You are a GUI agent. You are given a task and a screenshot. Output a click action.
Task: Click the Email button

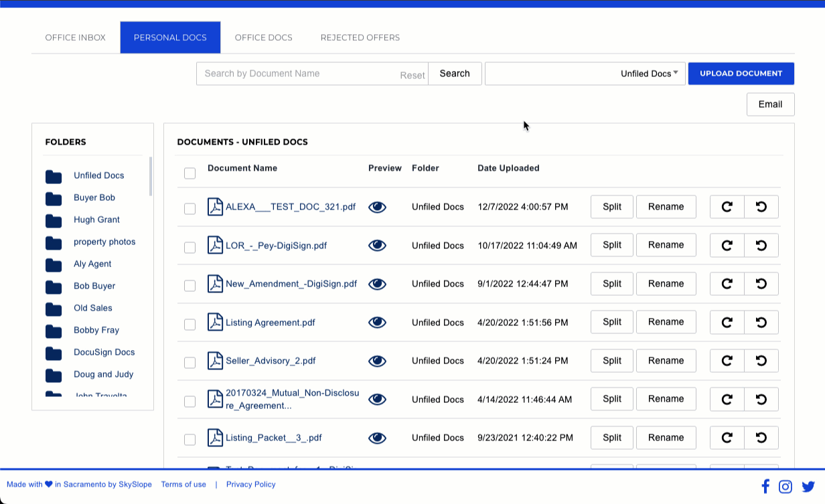[x=771, y=104]
